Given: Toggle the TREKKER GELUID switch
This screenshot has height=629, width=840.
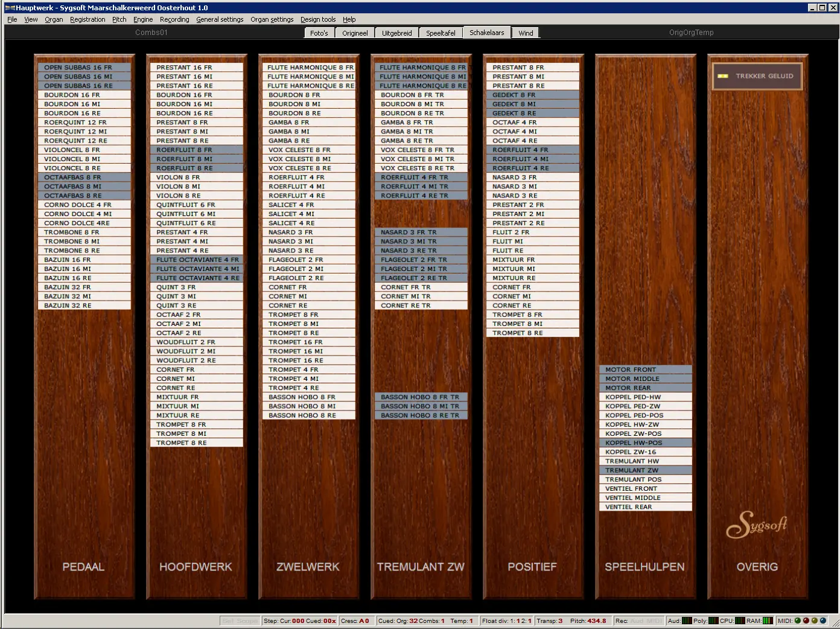Looking at the screenshot, I should pos(757,76).
